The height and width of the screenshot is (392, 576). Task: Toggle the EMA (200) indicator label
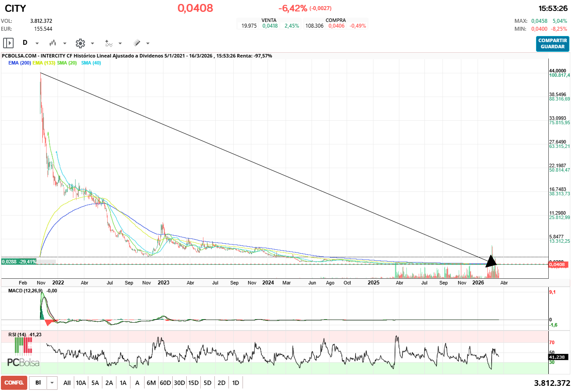pos(19,63)
